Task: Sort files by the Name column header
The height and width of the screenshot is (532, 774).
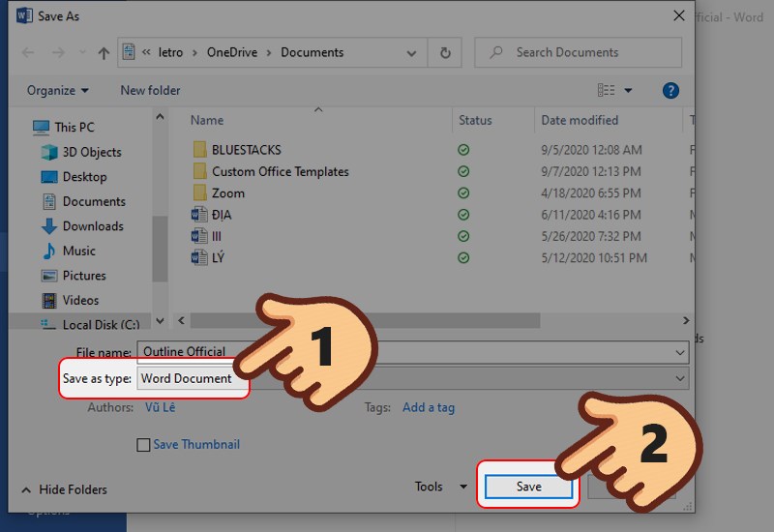Action: 207,120
